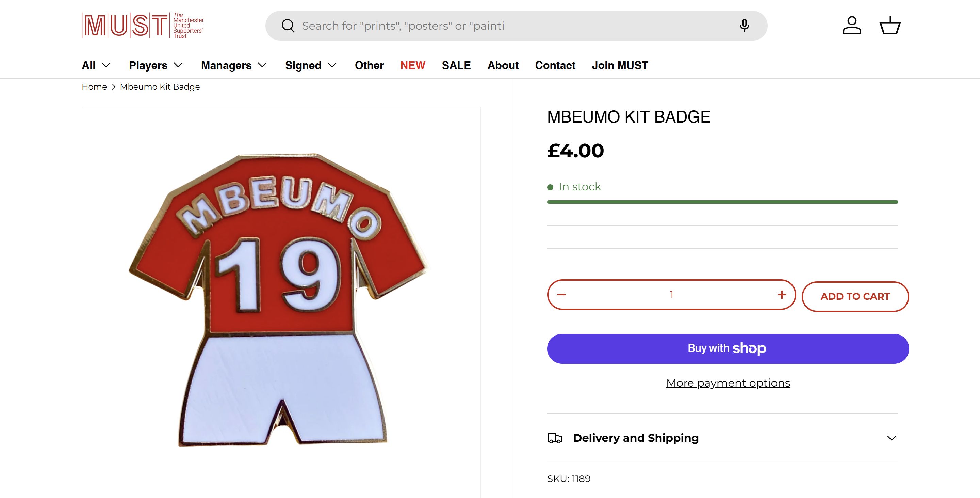Open the Players dropdown menu

156,65
